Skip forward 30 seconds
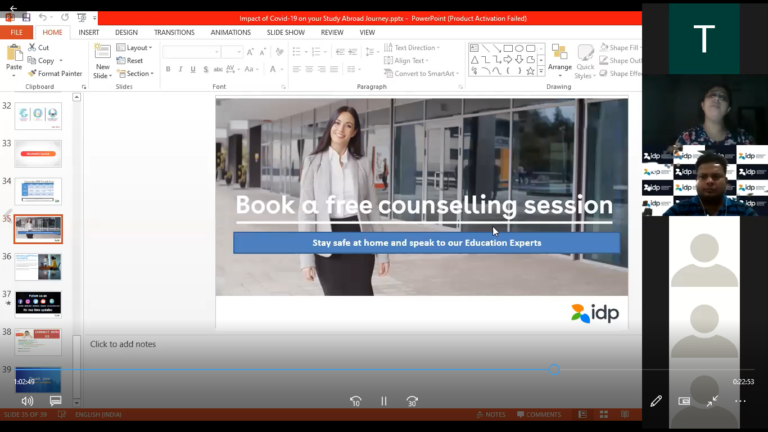The width and height of the screenshot is (768, 432). [x=412, y=401]
